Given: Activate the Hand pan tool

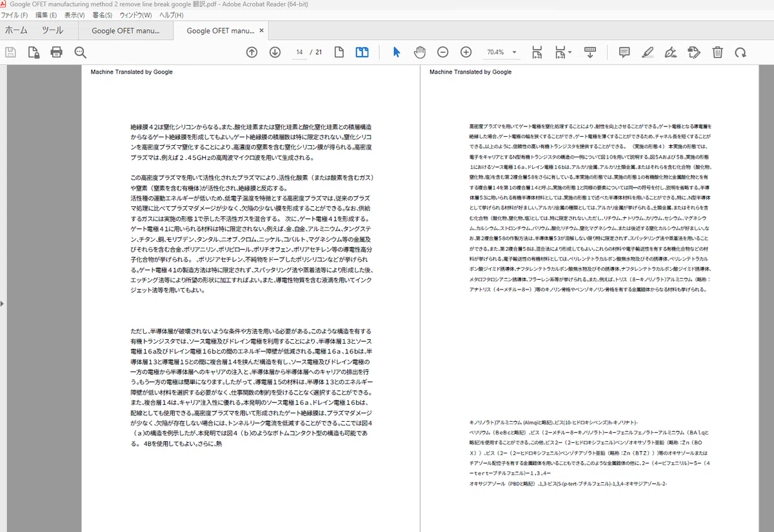Looking at the screenshot, I should (420, 52).
